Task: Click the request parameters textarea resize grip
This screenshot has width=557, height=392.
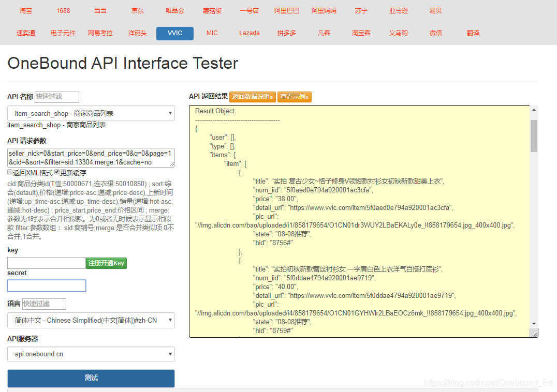Action: click(x=172, y=164)
